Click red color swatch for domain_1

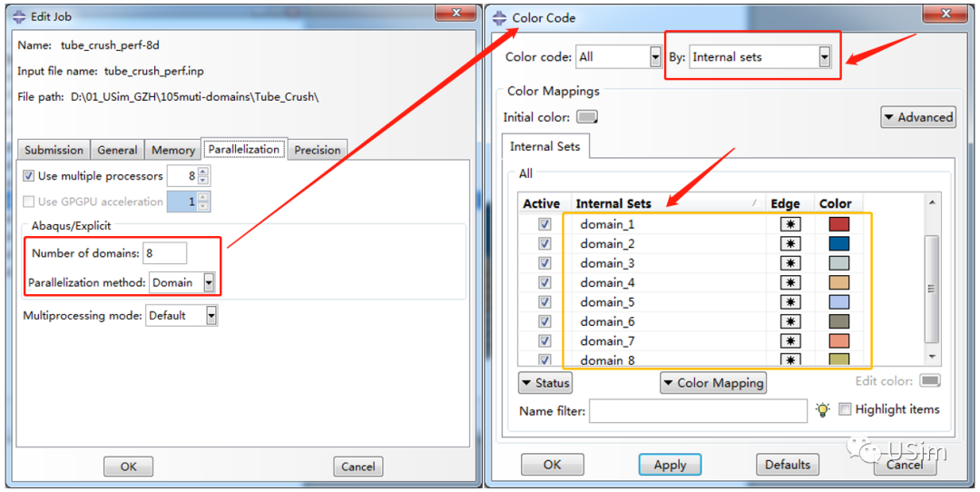click(838, 224)
